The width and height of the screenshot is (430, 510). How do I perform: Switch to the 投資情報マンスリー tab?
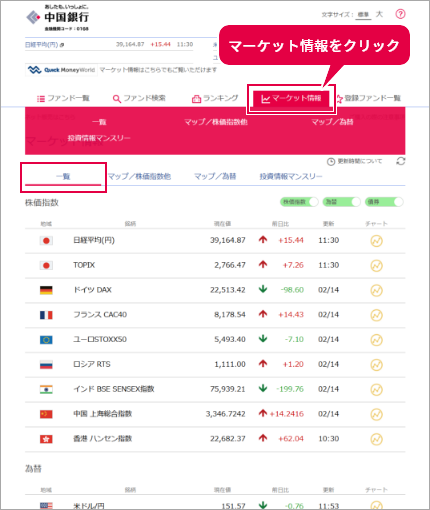(x=291, y=176)
